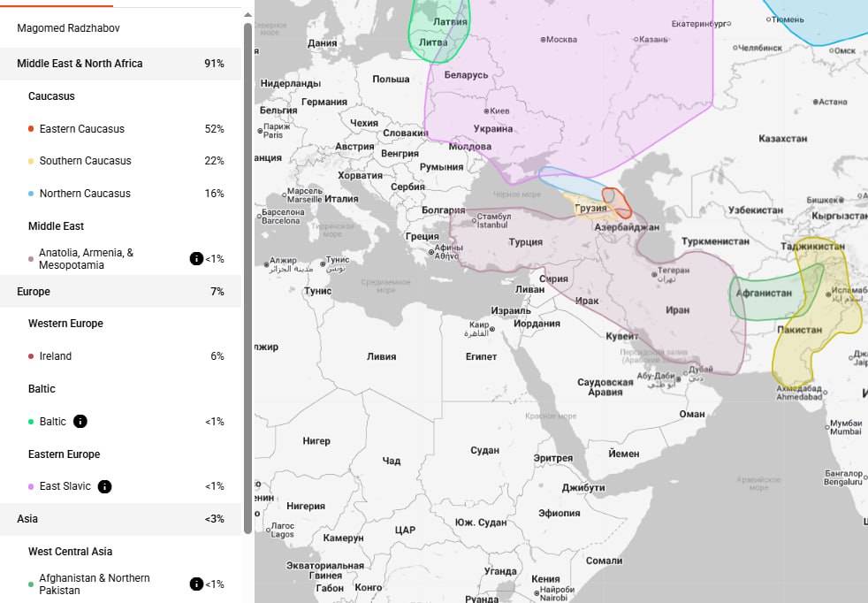The image size is (868, 603).
Task: Open info icon beside Anatolia, Armenia, & Mesopotamia
Action: pos(196,258)
